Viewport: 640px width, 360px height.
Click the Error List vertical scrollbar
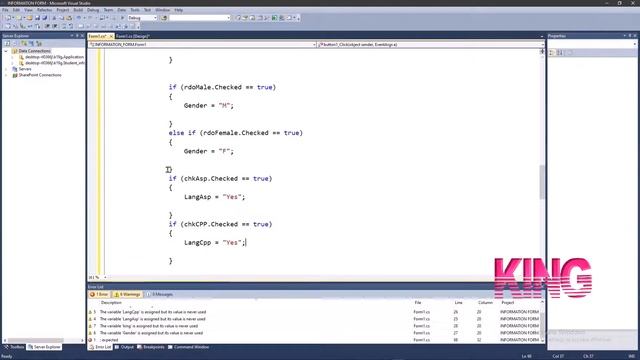pos(542,322)
